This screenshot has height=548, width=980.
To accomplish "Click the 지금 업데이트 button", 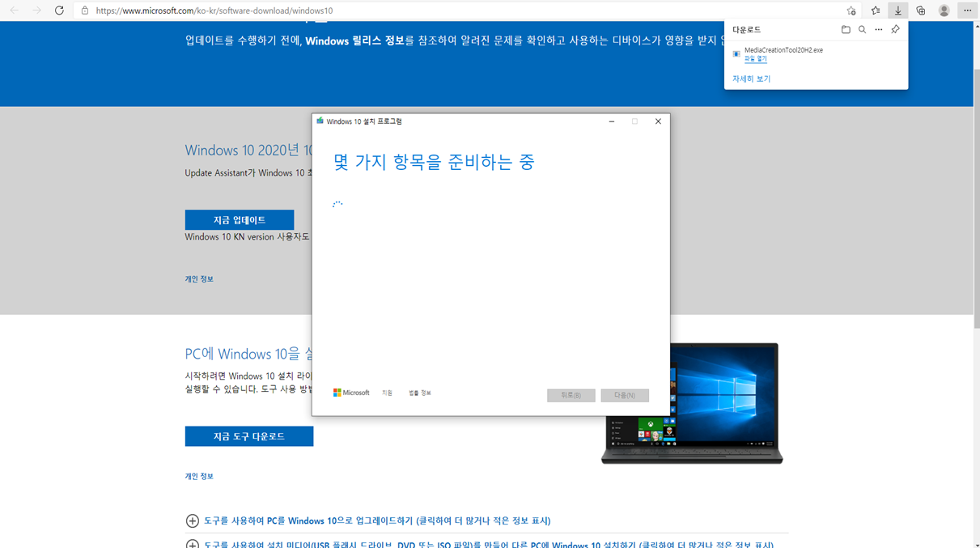I will 240,220.
